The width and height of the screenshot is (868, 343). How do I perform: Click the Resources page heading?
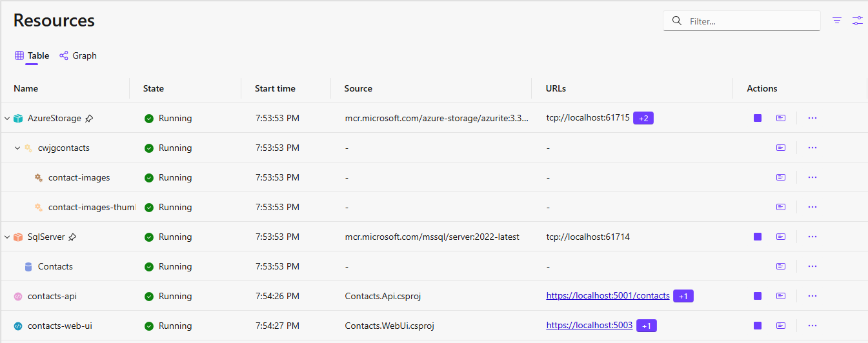click(54, 20)
